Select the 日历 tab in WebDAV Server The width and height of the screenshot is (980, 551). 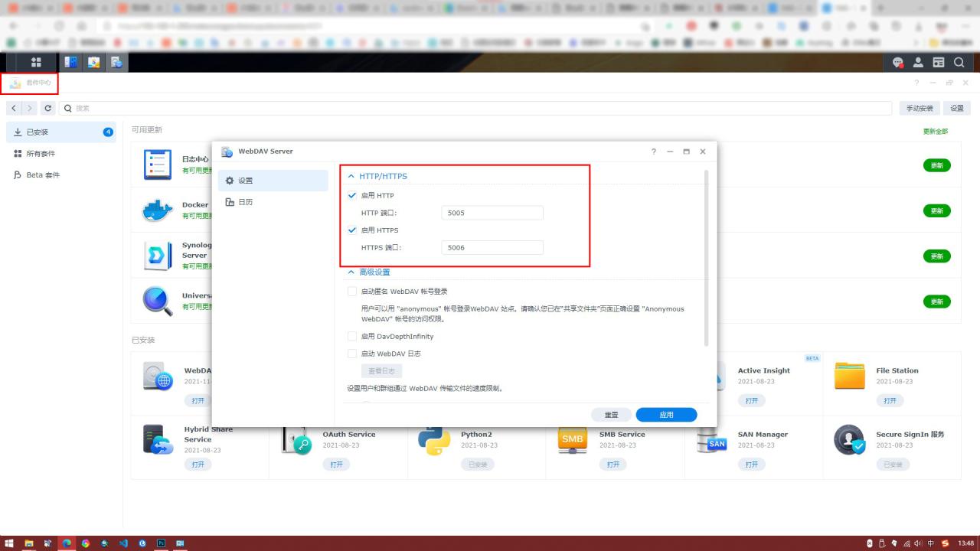click(x=273, y=202)
